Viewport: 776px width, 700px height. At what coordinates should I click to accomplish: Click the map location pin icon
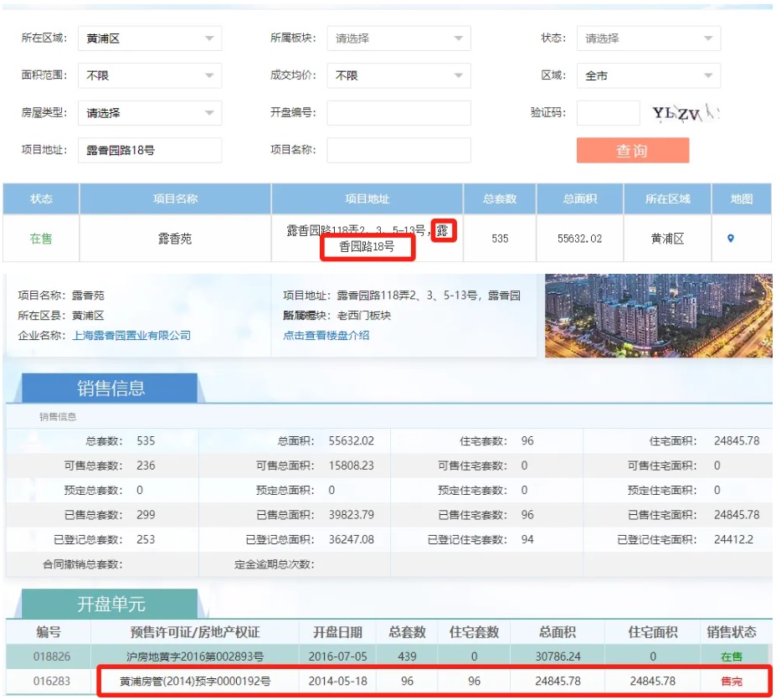tap(730, 239)
